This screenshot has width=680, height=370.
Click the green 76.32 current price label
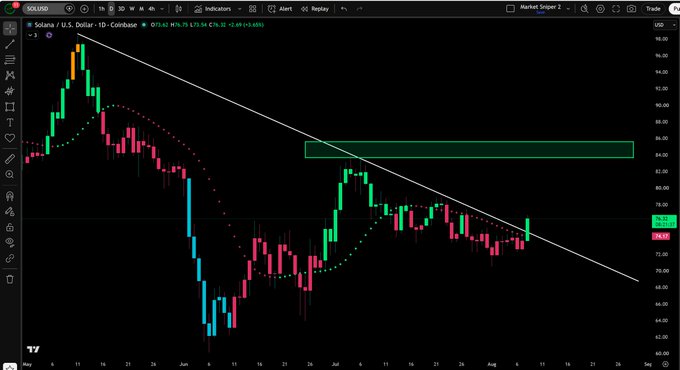click(664, 221)
